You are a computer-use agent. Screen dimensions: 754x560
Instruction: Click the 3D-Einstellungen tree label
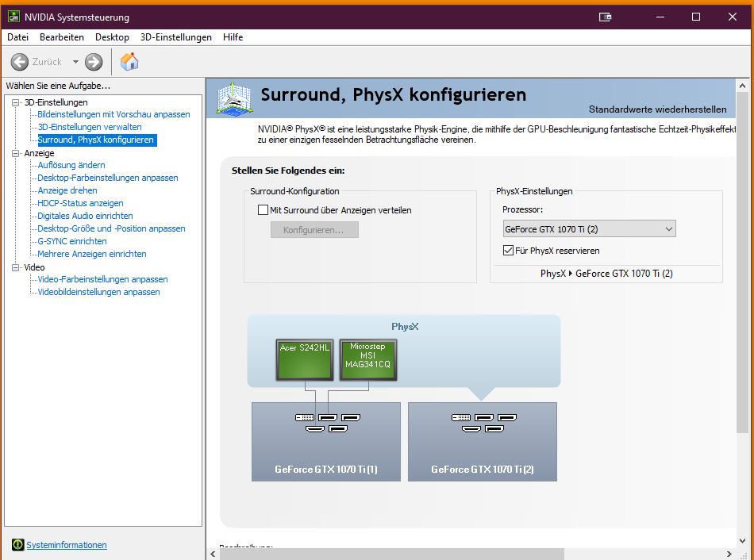point(56,102)
